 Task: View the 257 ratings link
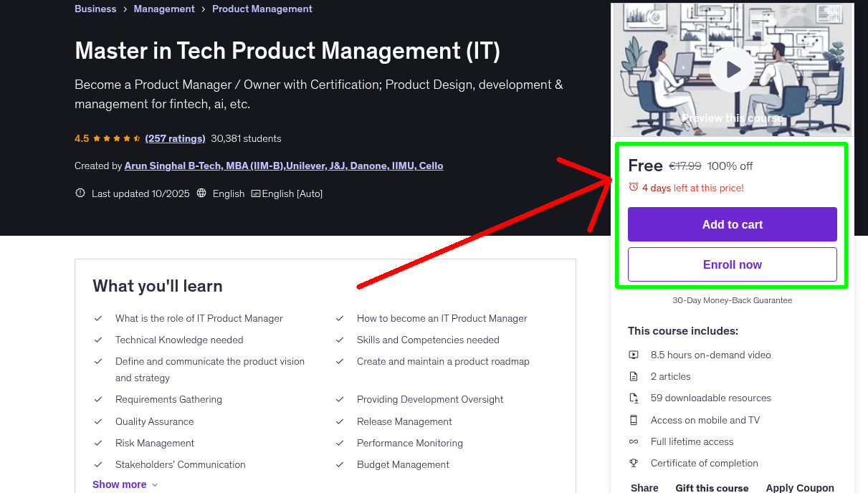click(175, 138)
